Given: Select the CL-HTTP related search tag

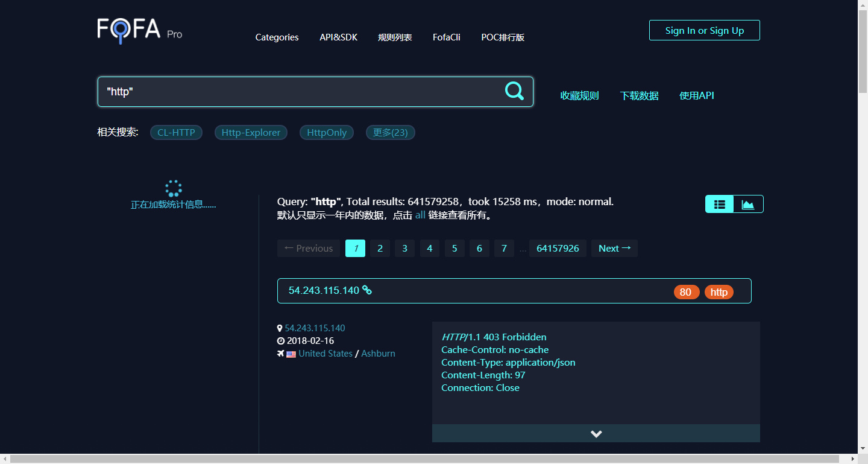Looking at the screenshot, I should point(176,132).
